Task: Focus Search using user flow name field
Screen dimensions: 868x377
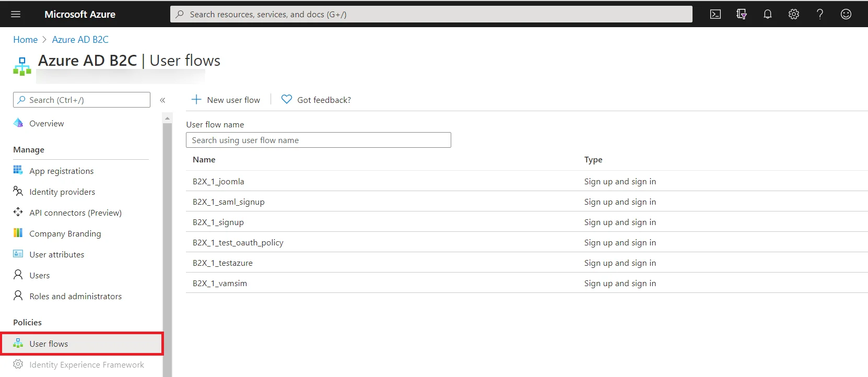Action: pyautogui.click(x=319, y=140)
